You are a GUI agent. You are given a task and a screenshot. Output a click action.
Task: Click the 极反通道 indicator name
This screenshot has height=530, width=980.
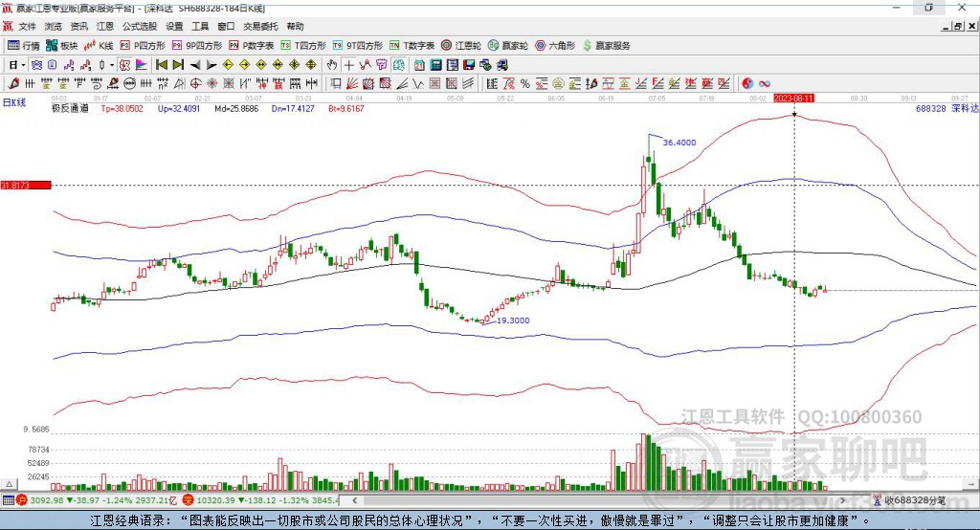click(70, 108)
